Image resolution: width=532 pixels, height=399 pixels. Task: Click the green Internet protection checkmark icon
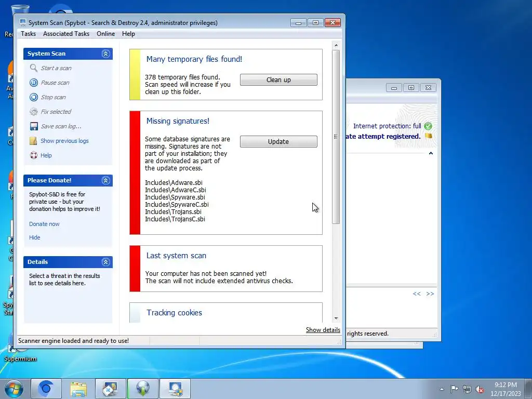(428, 126)
